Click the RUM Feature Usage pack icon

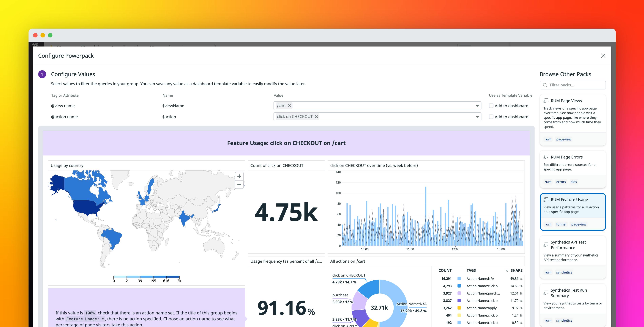tap(546, 199)
